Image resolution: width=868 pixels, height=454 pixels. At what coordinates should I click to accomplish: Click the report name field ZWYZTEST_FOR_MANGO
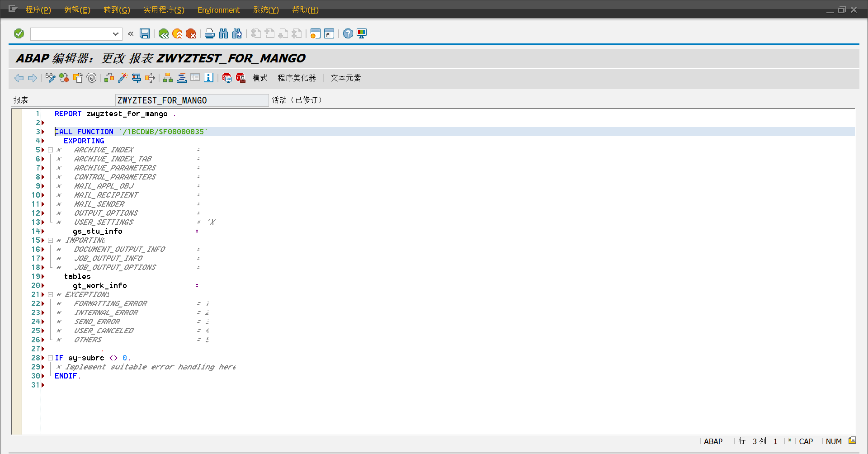192,100
